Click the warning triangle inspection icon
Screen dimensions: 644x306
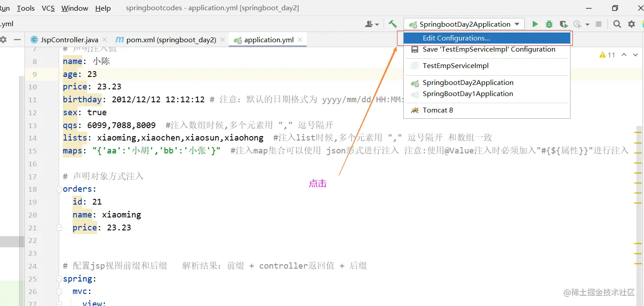pyautogui.click(x=603, y=55)
